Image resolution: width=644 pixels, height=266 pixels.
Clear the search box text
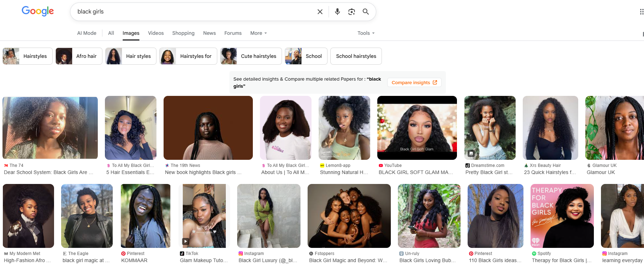click(x=320, y=12)
